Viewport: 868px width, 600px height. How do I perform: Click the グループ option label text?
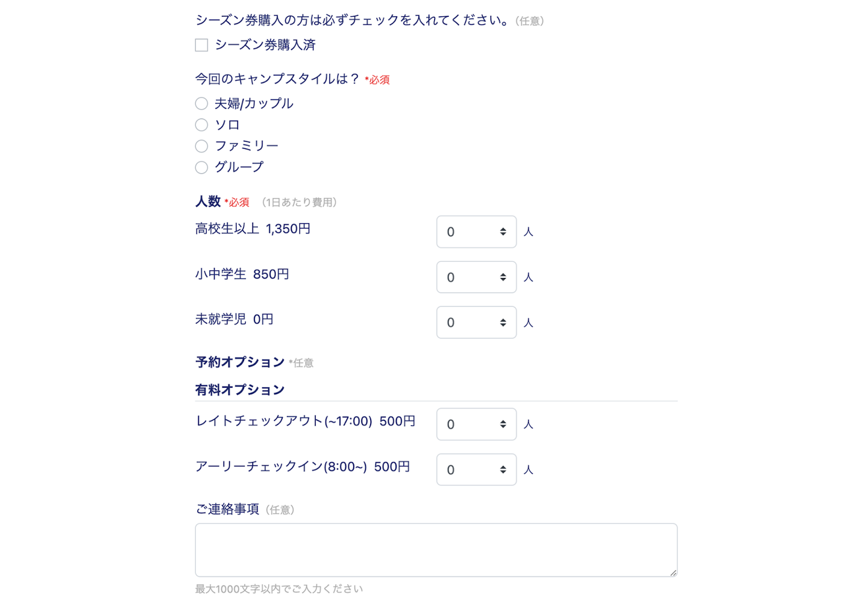coord(239,167)
